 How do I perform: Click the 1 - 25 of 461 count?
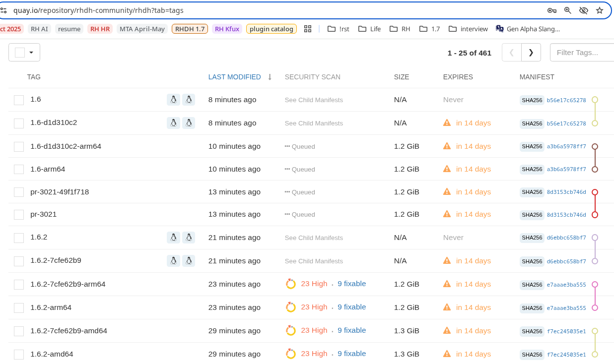click(470, 53)
